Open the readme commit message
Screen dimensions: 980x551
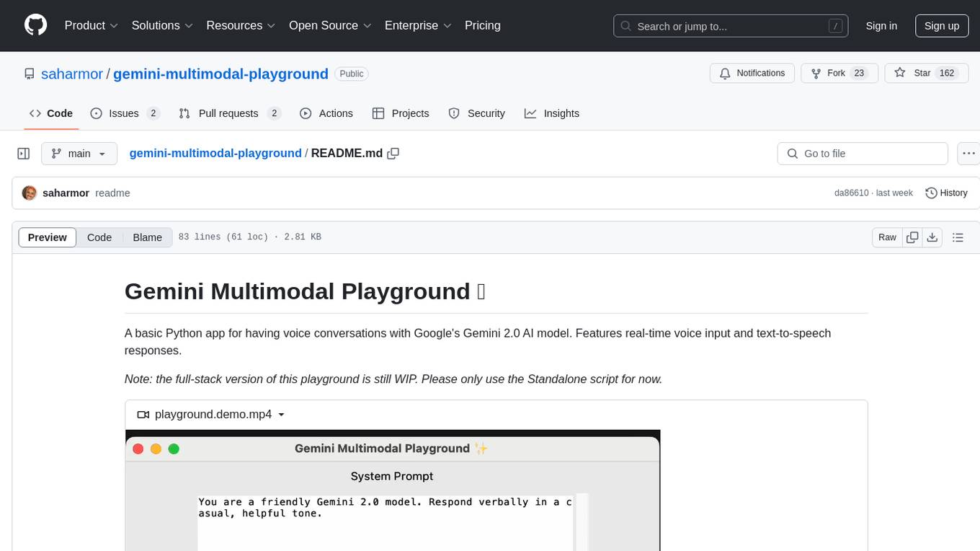tap(112, 193)
